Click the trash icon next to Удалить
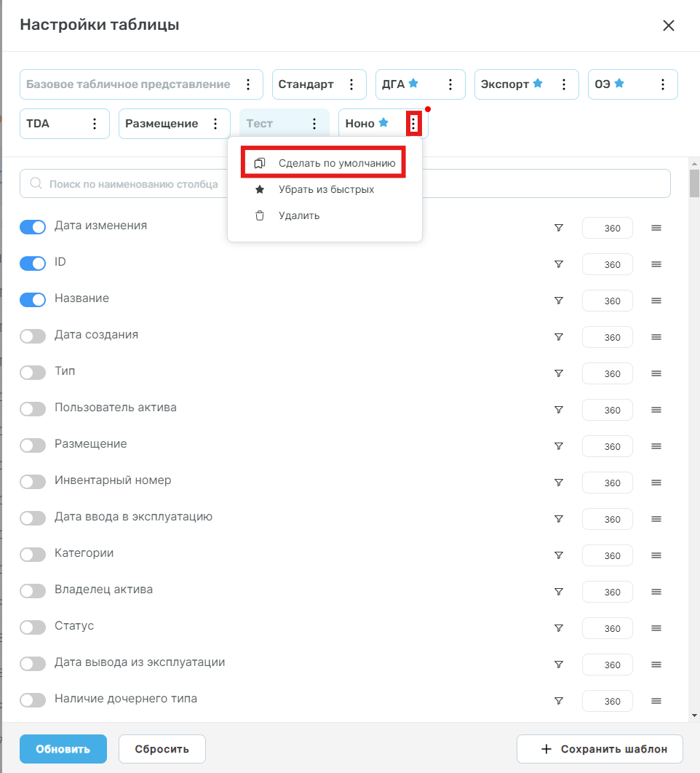The height and width of the screenshot is (773, 700). (260, 215)
